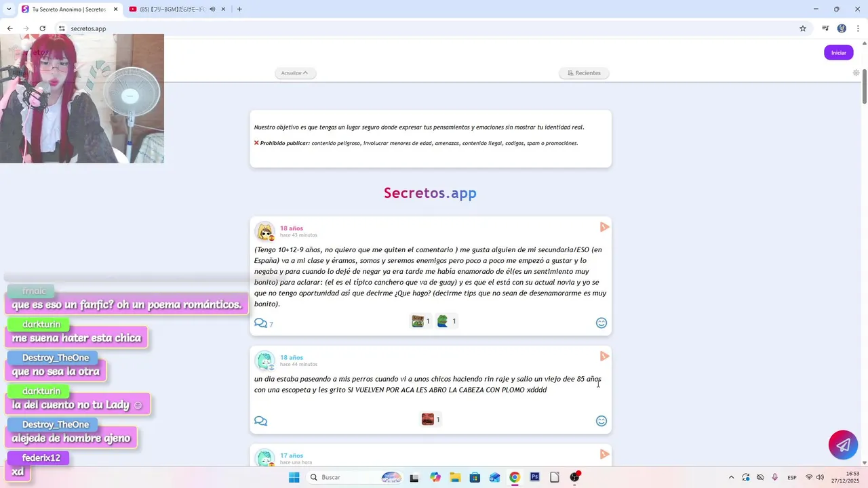Click the 'Prohibido publicar' rules text
This screenshot has width=868, height=488.
pyautogui.click(x=416, y=143)
